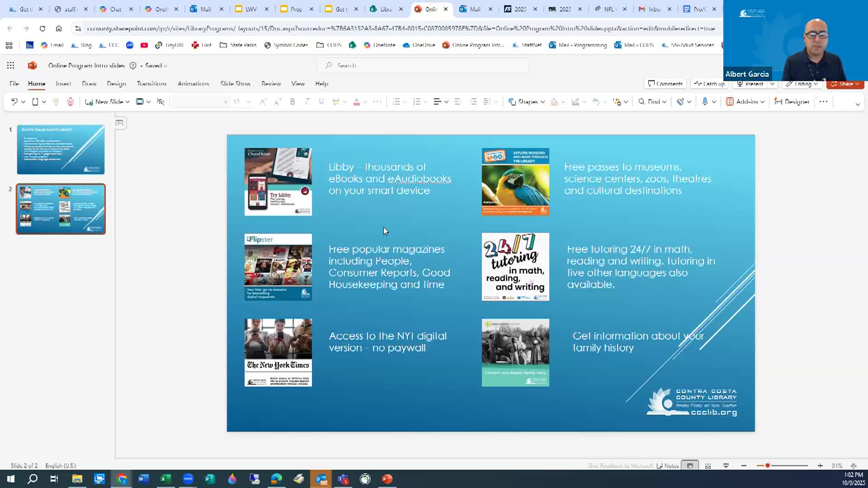Click the Format Painter brush icon
The height and width of the screenshot is (488, 868).
point(56,102)
